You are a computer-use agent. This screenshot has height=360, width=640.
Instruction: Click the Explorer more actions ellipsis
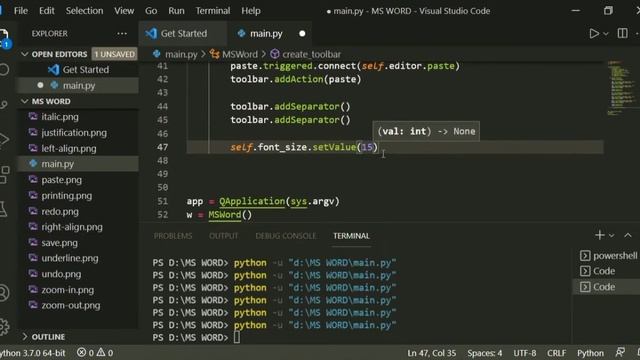[x=122, y=33]
